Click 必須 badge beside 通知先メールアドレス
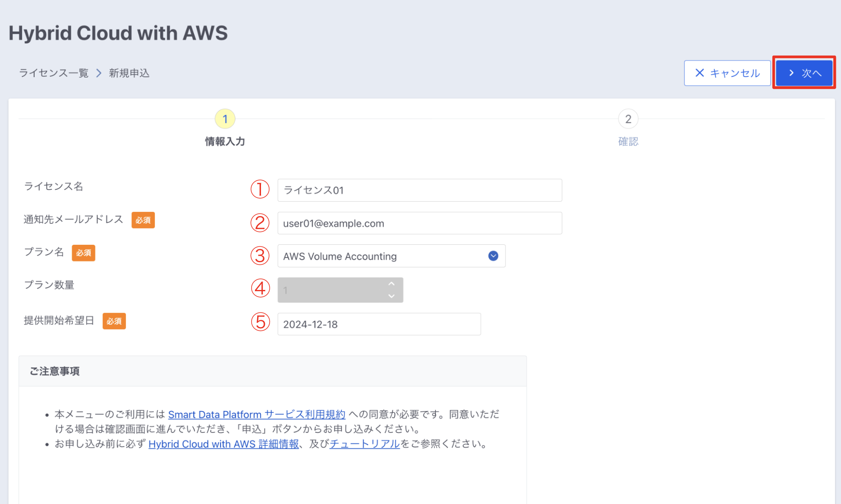The width and height of the screenshot is (841, 504). (143, 220)
